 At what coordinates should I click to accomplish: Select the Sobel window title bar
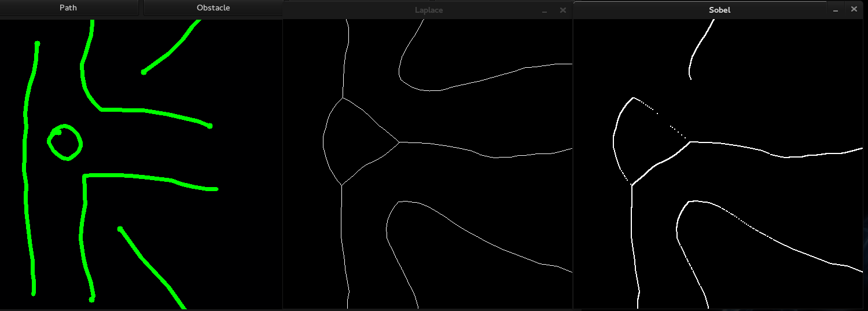click(x=719, y=10)
